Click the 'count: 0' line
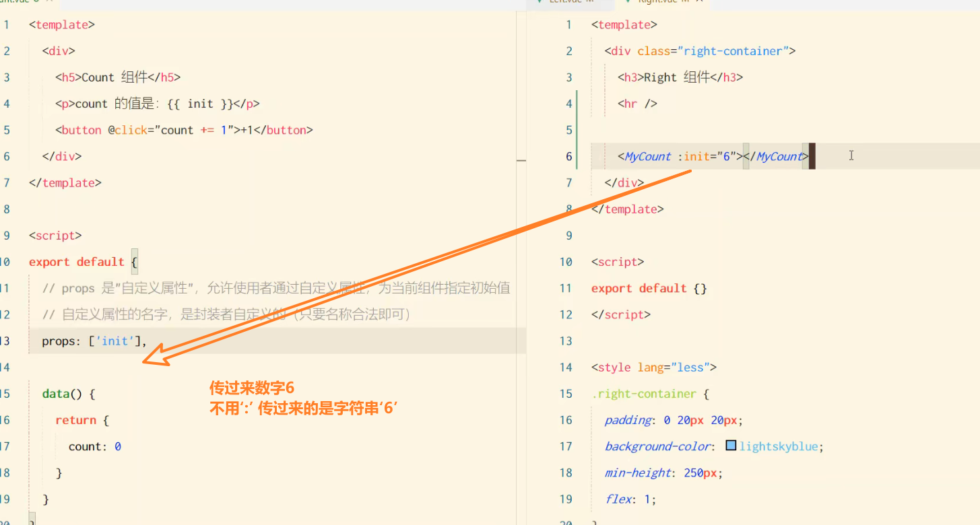The image size is (980, 525). tap(95, 446)
